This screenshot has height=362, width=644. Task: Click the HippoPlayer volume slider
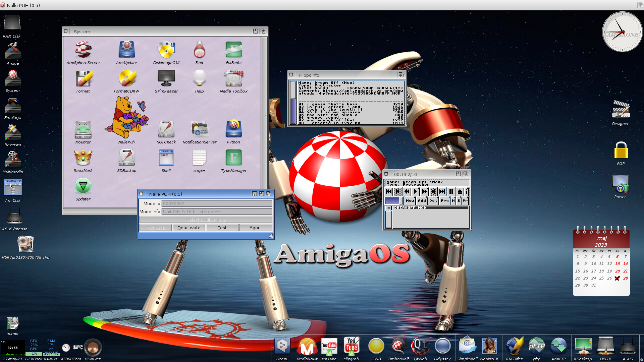pos(394,201)
